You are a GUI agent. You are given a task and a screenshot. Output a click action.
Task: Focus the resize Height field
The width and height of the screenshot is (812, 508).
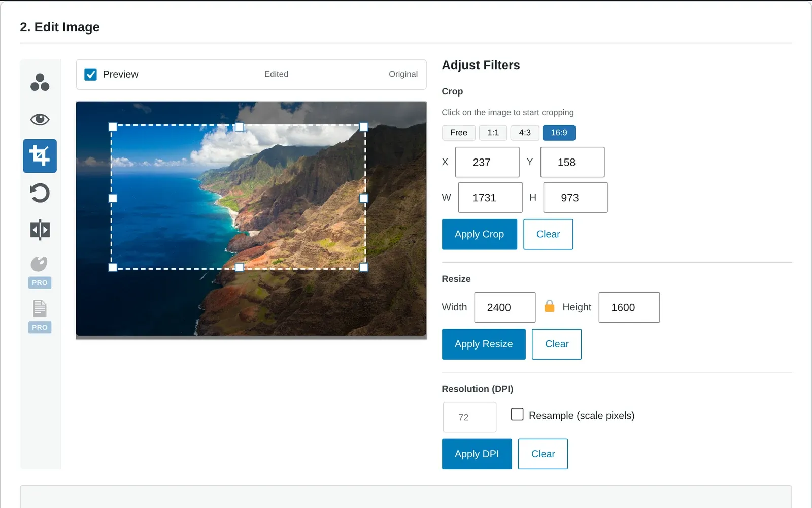629,307
